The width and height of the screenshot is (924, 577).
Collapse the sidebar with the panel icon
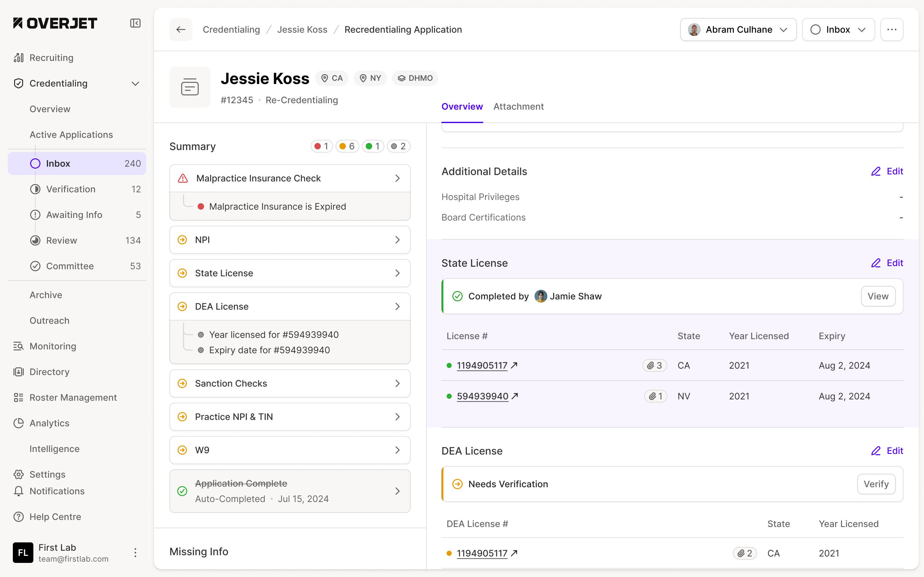coord(135,23)
